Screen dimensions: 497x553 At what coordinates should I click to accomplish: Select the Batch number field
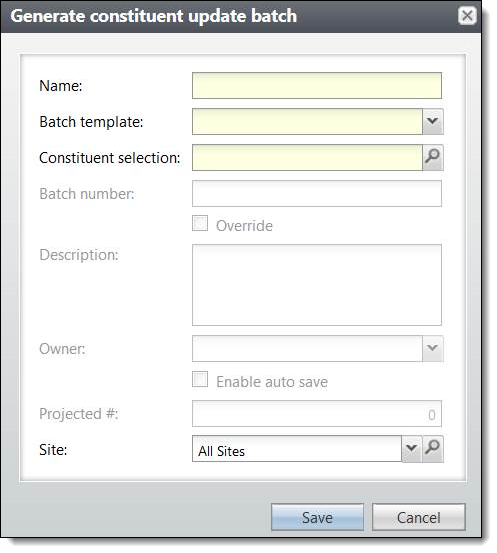pos(317,194)
